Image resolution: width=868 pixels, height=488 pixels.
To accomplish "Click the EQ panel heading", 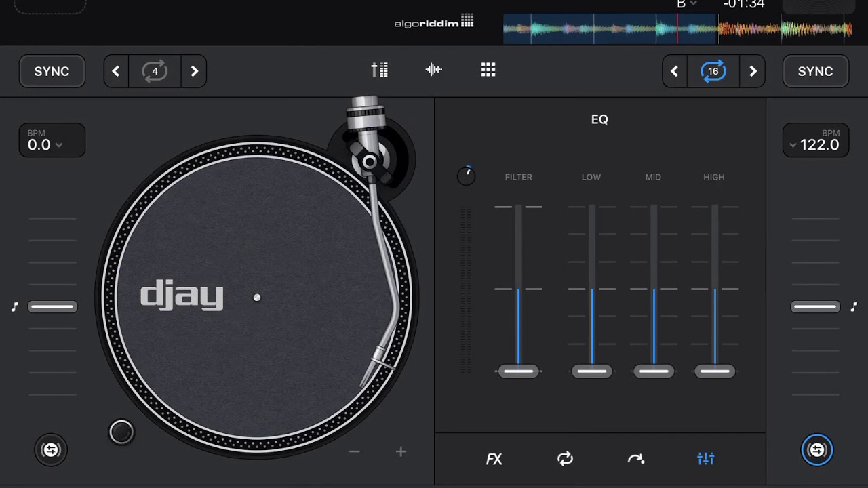I will pos(599,119).
